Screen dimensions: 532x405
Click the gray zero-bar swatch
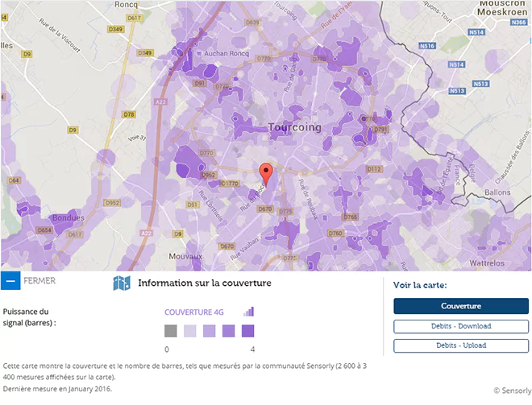(x=171, y=331)
